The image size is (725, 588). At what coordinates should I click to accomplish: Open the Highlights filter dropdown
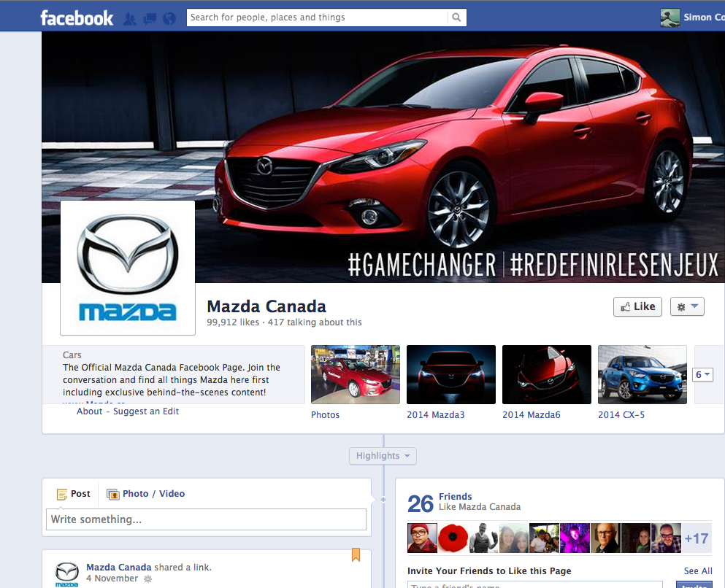(383, 456)
